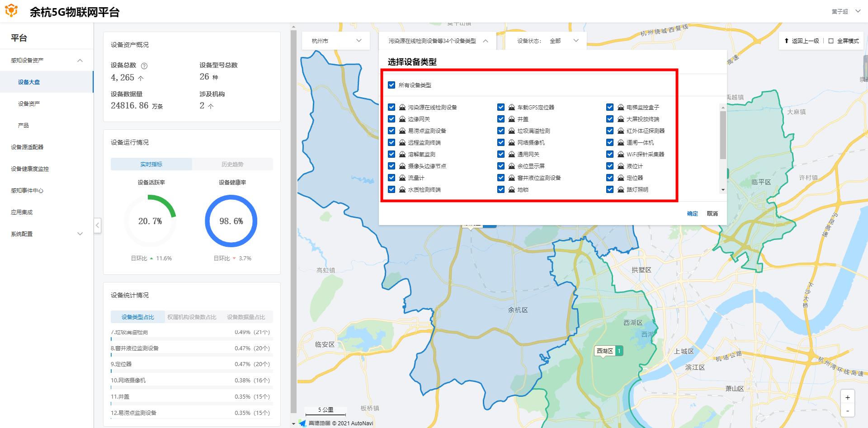Collapse the device type selector dropdown
The image size is (868, 428).
pyautogui.click(x=438, y=41)
